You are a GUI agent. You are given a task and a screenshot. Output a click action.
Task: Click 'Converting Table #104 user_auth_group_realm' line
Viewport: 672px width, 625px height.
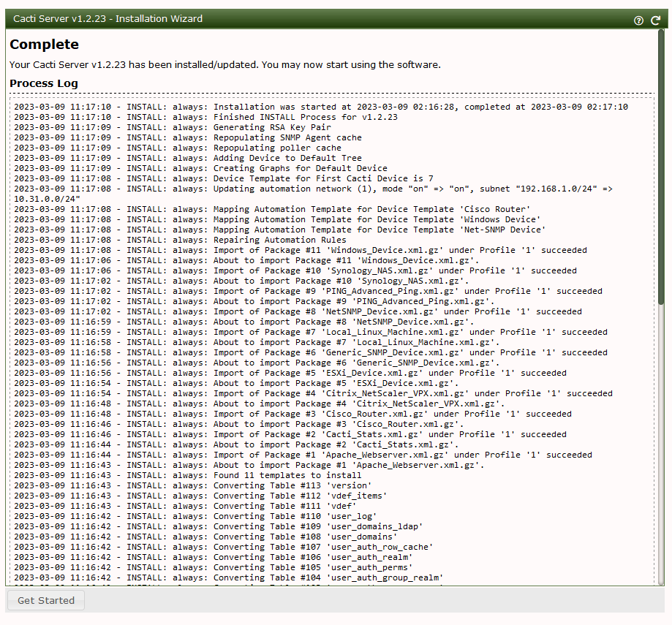tap(229, 578)
